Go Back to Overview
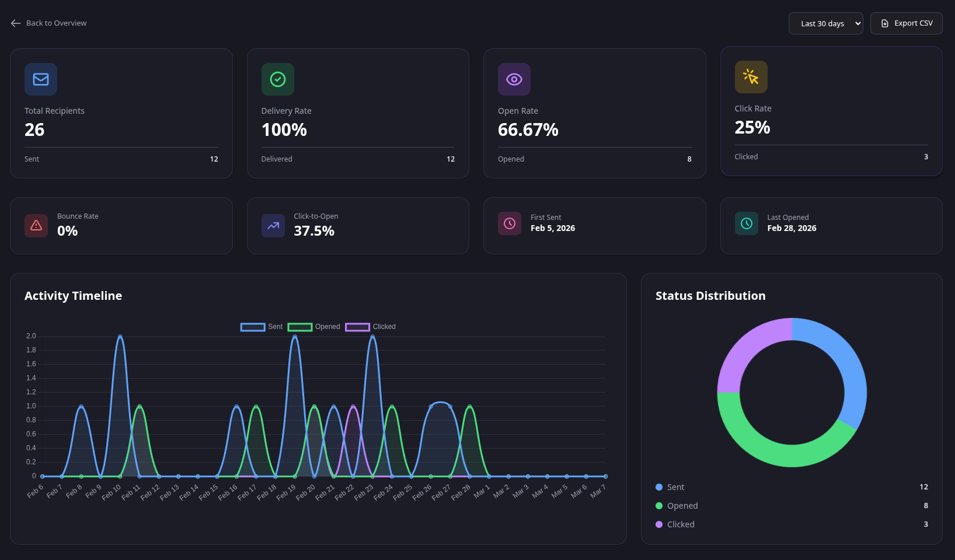Screen dimensions: 955x560 [x=48, y=23]
